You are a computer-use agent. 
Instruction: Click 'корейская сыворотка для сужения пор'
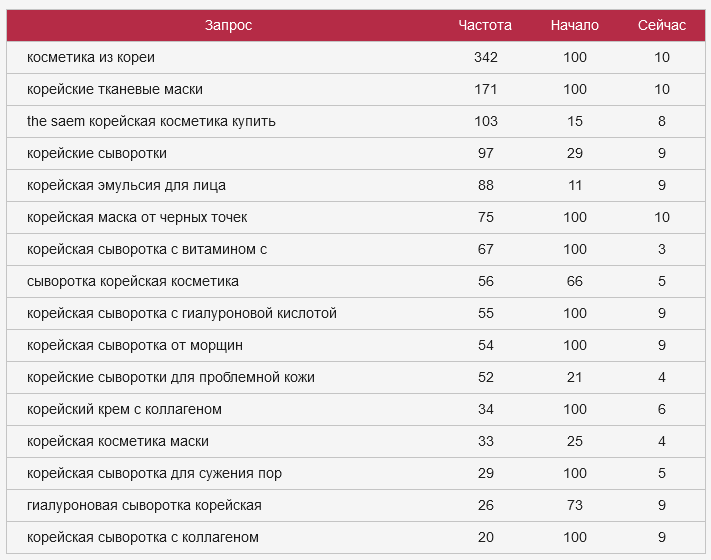point(154,473)
